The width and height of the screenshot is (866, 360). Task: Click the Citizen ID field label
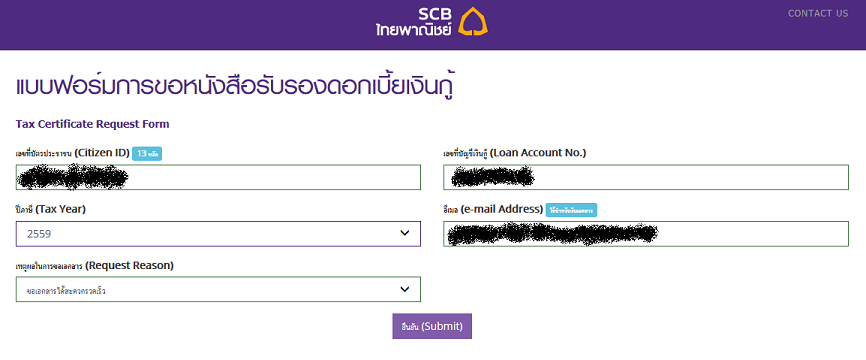point(72,153)
